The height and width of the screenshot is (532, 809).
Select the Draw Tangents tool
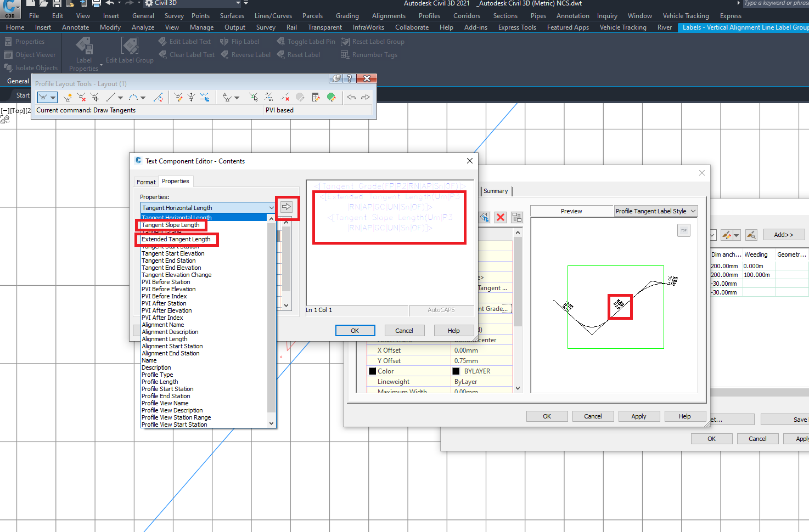click(42, 97)
